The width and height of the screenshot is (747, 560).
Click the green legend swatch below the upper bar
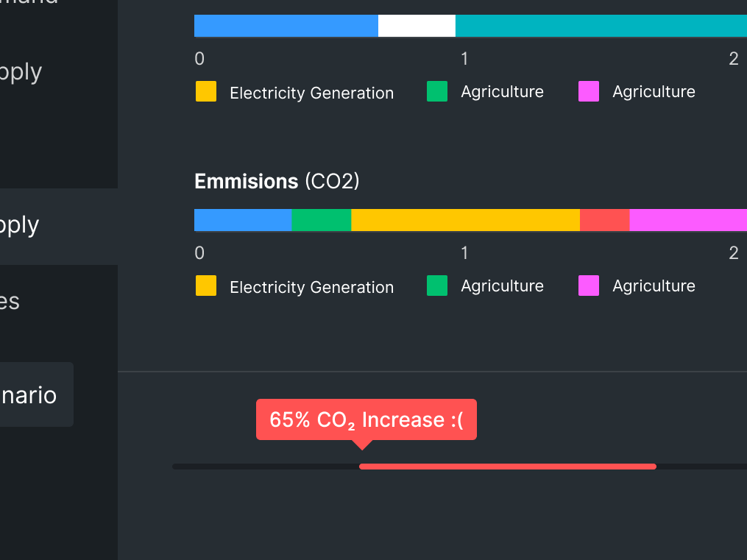point(437,91)
